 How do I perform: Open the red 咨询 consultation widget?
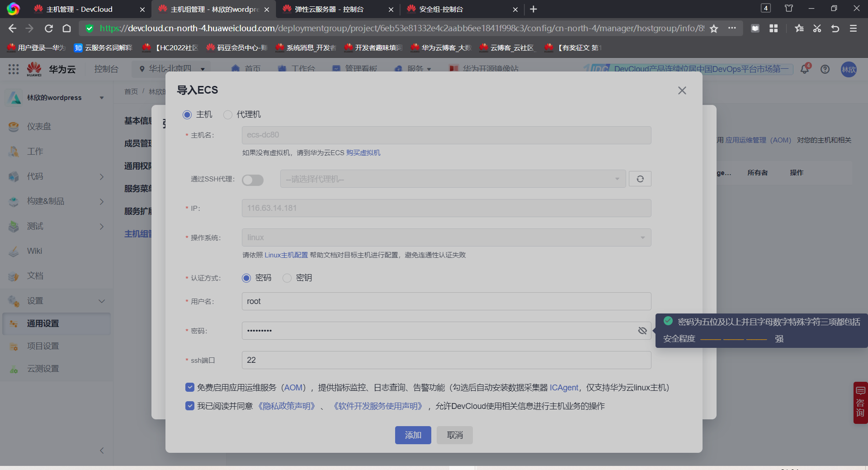click(x=860, y=403)
